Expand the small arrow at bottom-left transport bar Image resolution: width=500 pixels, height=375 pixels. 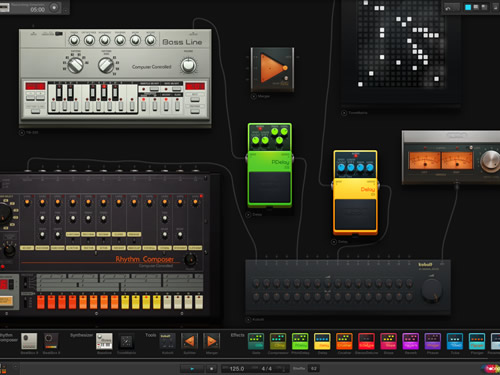[15, 367]
